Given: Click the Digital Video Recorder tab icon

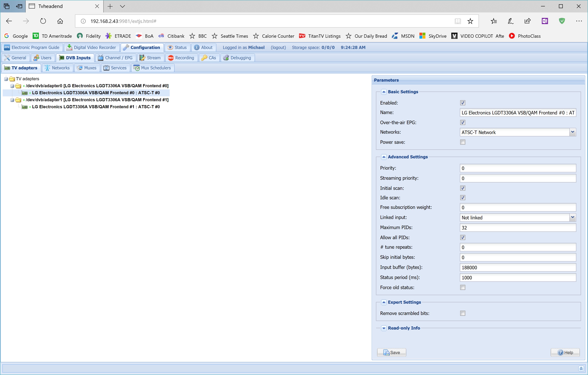Looking at the screenshot, I should coord(69,47).
